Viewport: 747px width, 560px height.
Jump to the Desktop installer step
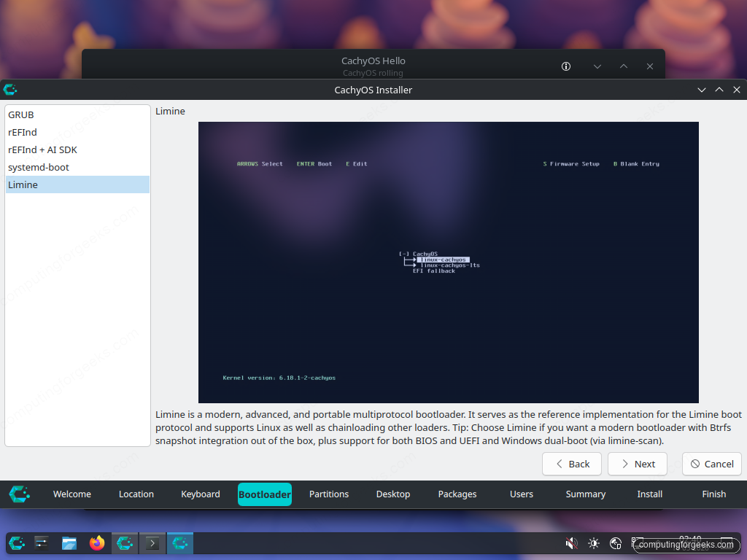(x=393, y=494)
